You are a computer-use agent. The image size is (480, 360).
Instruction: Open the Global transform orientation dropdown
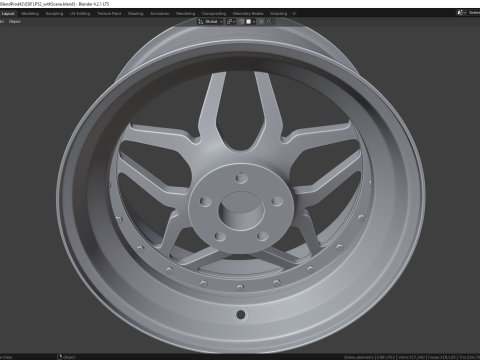coord(210,22)
